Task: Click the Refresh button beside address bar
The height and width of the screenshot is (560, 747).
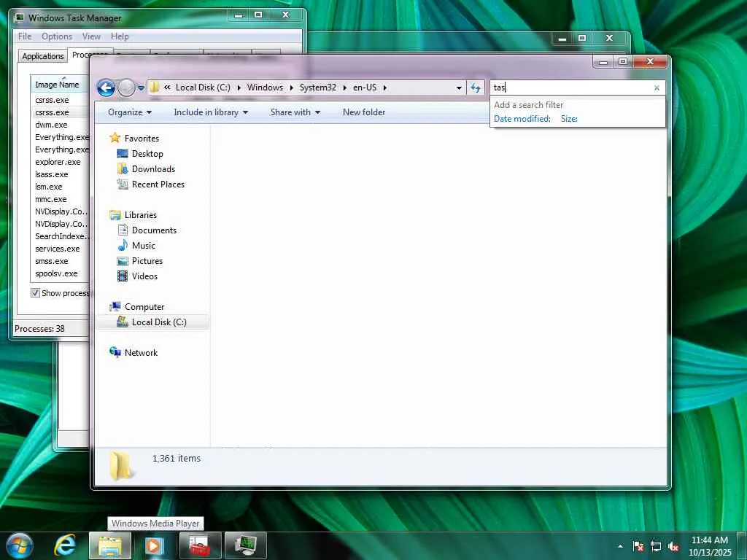Action: 476,87
